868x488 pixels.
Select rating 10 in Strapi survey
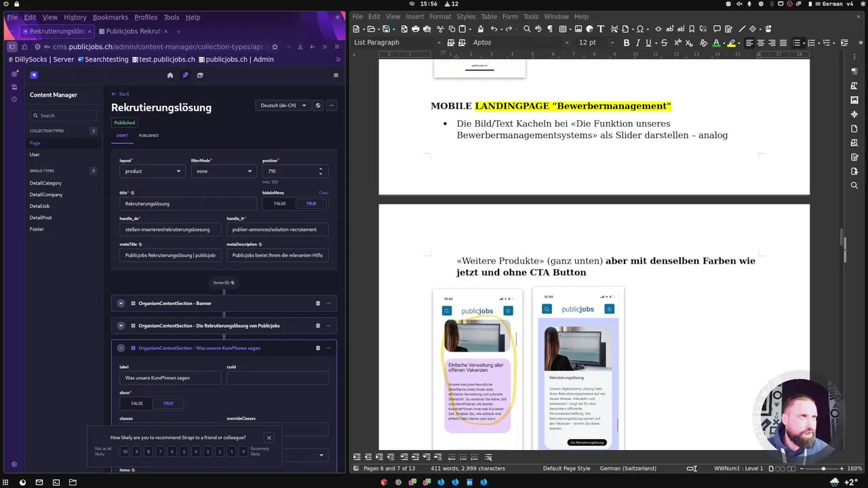(x=125, y=451)
